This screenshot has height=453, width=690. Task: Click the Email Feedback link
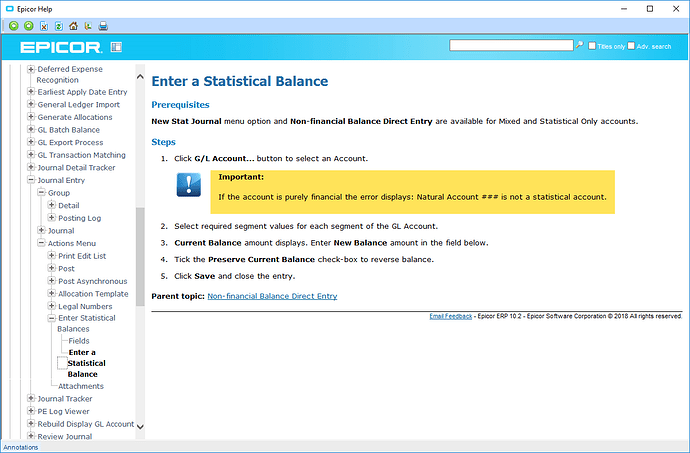click(451, 316)
